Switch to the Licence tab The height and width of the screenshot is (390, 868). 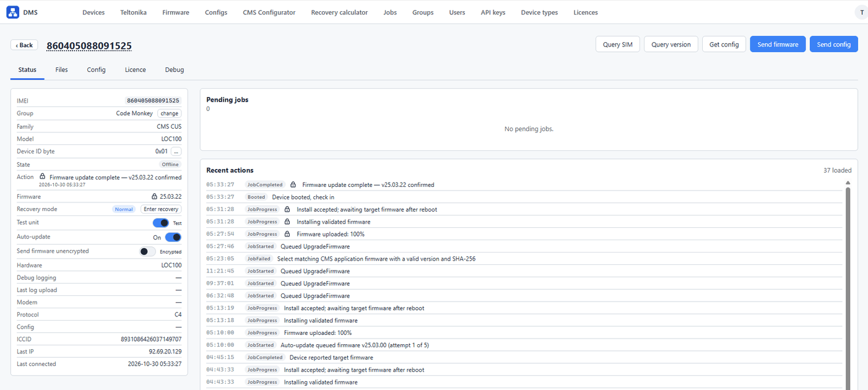pos(135,70)
